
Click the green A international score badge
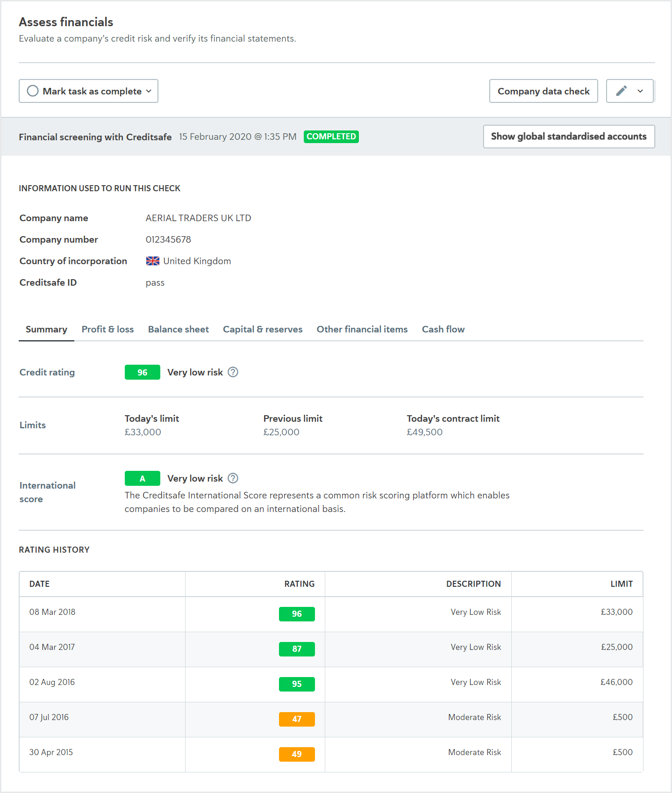[143, 478]
